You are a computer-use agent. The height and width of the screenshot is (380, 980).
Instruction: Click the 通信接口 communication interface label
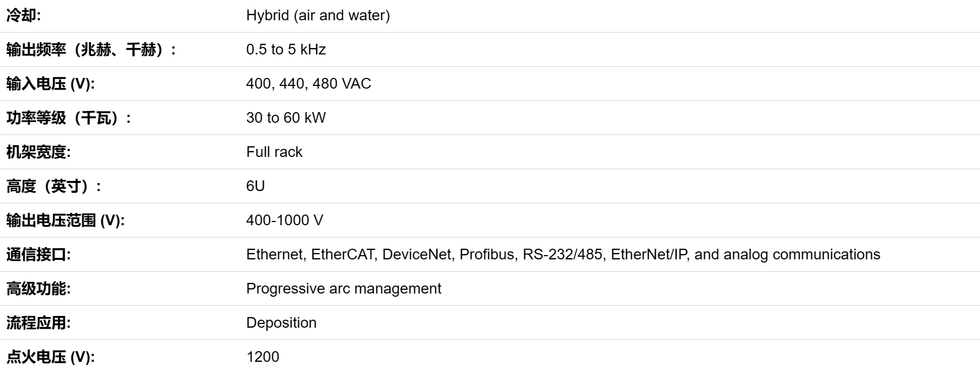click(x=38, y=255)
